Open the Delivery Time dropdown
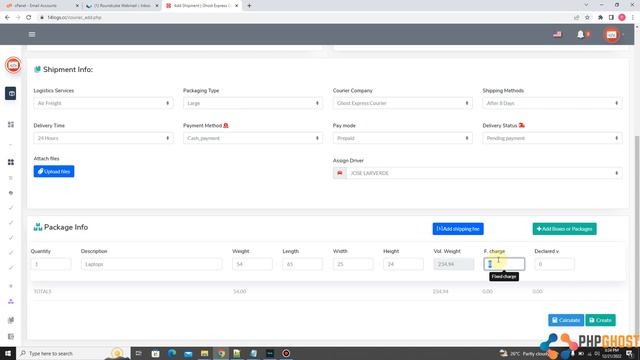Image resolution: width=640 pixels, height=360 pixels. tap(103, 138)
